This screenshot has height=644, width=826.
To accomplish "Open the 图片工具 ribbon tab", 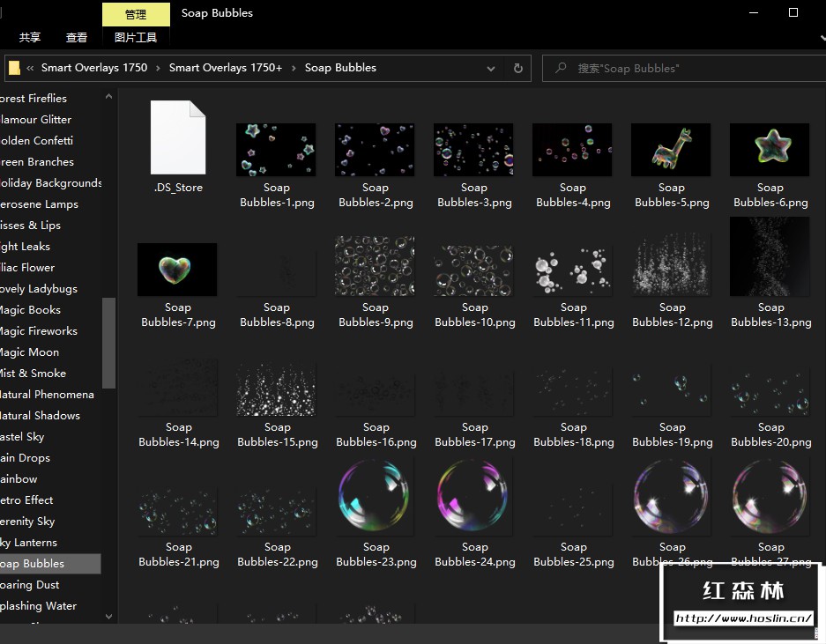I will click(136, 38).
